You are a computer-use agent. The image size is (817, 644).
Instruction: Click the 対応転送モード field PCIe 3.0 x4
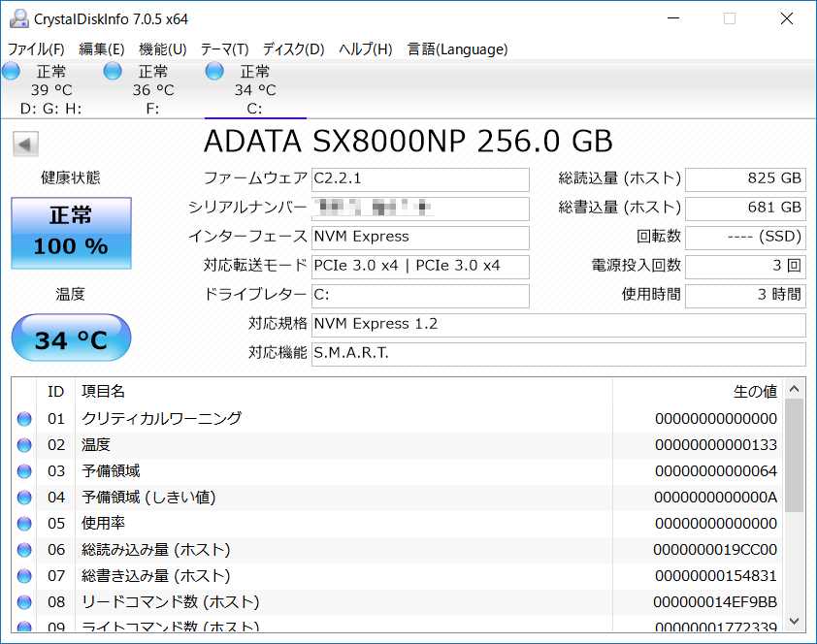(x=420, y=267)
